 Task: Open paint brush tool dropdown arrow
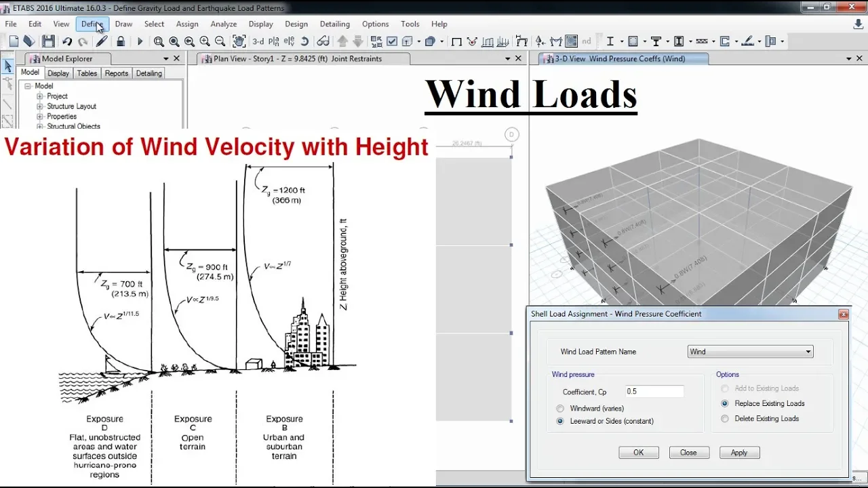pos(759,41)
